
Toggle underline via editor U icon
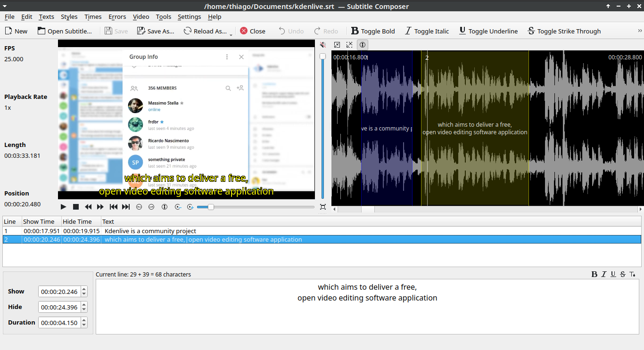613,274
